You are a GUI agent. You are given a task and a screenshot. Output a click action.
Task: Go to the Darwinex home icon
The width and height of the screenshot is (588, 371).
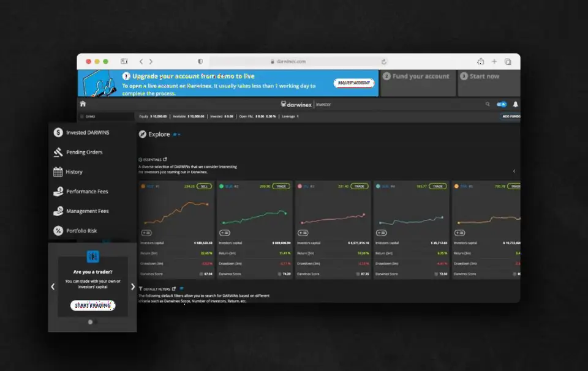[x=83, y=104]
